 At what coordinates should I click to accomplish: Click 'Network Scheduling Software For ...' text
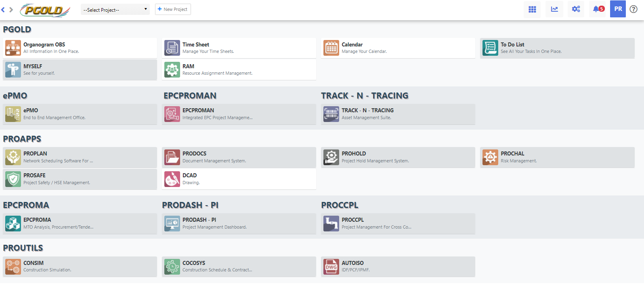58,161
